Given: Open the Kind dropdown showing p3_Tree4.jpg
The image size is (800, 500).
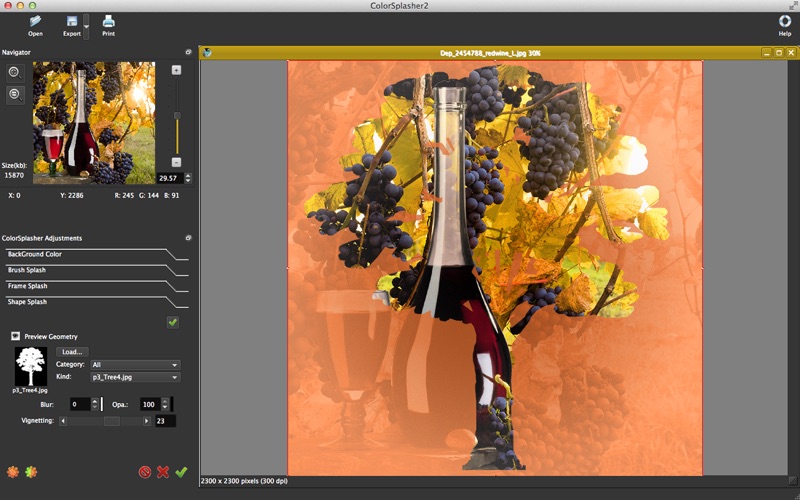Looking at the screenshot, I should 135,378.
